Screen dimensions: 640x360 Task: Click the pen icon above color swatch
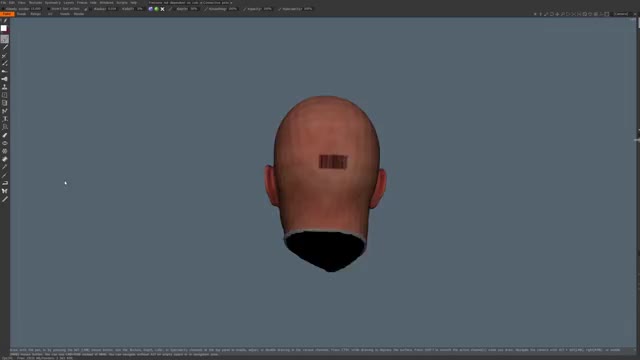(x=5, y=20)
